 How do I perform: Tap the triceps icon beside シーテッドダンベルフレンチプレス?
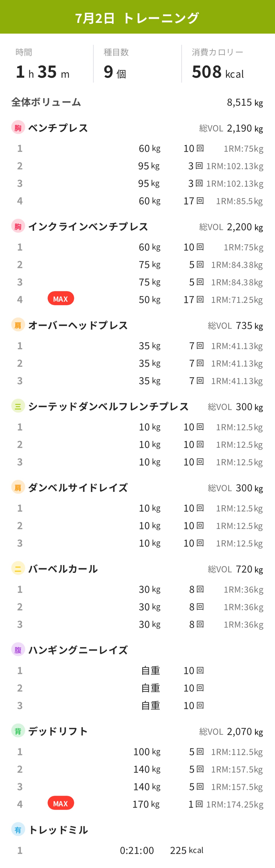18,406
